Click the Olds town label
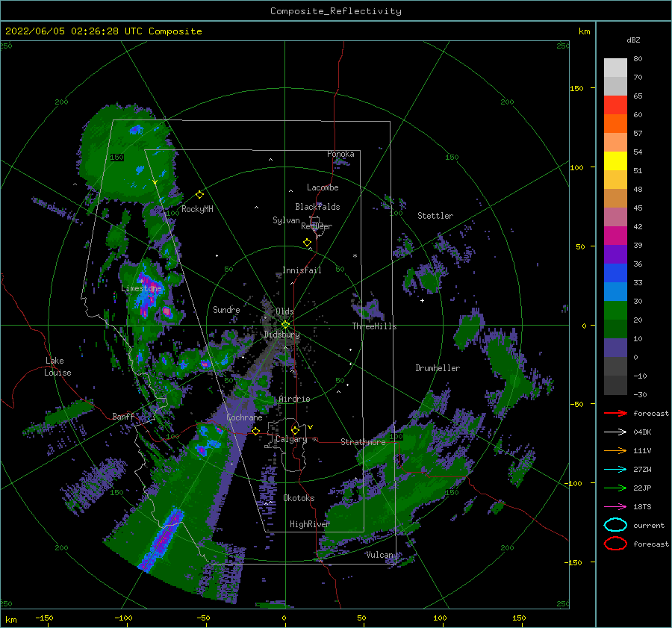The height and width of the screenshot is (628, 672). coord(284,311)
